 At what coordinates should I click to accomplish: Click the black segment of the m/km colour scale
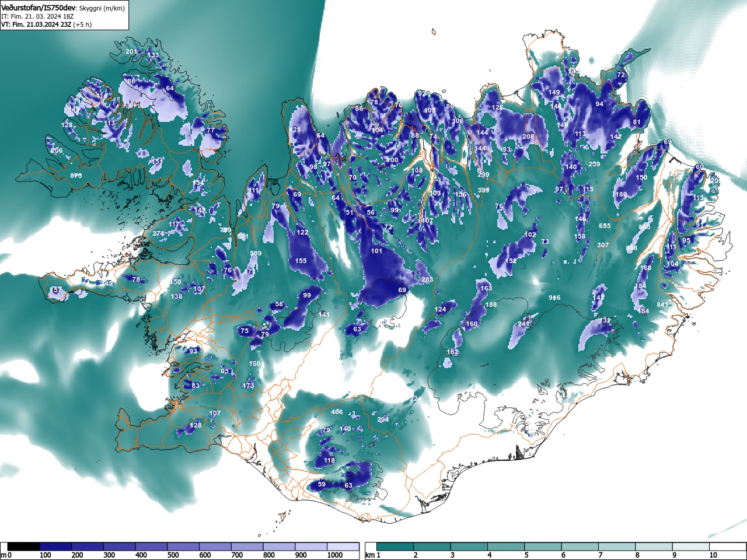tap(24, 547)
